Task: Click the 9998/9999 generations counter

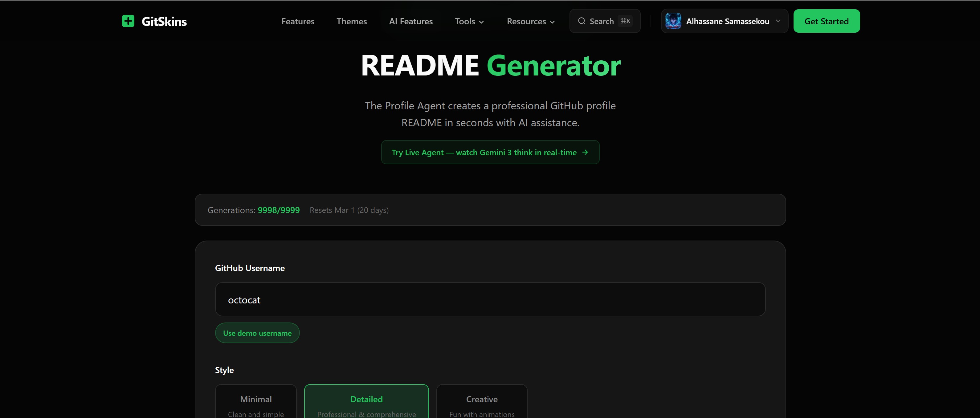Action: tap(279, 210)
